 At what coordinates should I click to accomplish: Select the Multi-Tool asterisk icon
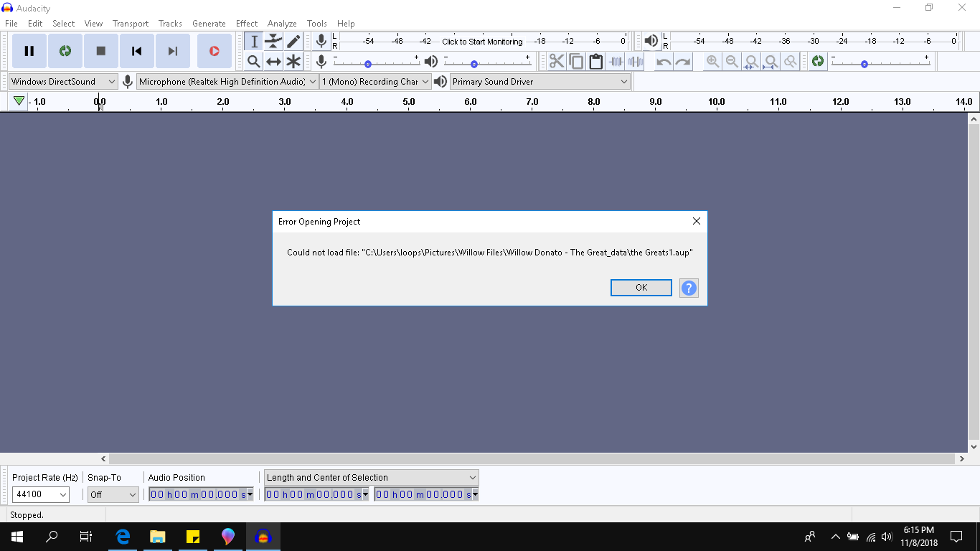293,62
